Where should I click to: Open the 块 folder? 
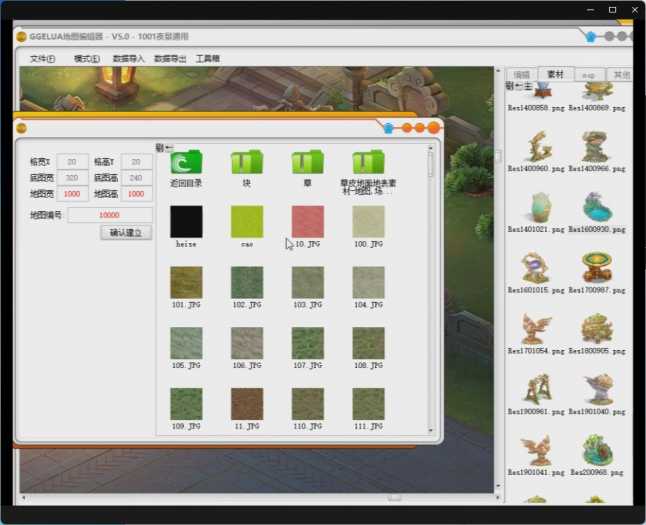tap(246, 162)
